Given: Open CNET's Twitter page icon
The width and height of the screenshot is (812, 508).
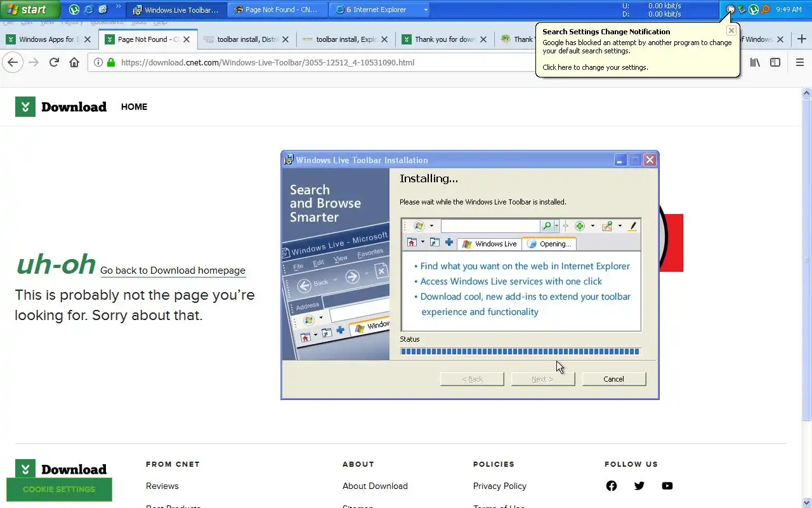Looking at the screenshot, I should point(639,486).
